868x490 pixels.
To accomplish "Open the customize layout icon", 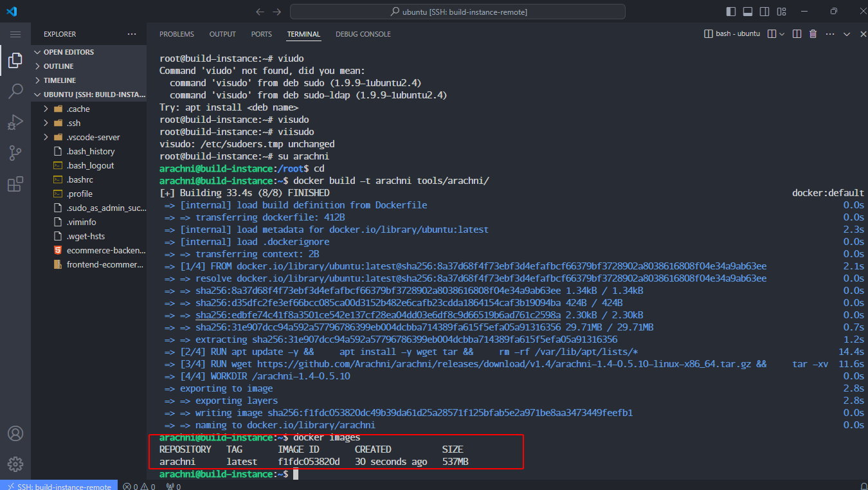I will [782, 12].
